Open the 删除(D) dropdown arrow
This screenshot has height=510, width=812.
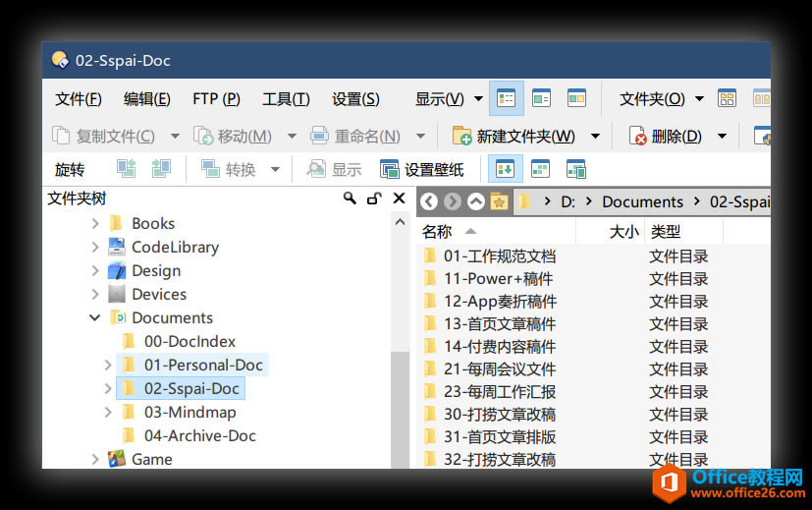point(722,137)
